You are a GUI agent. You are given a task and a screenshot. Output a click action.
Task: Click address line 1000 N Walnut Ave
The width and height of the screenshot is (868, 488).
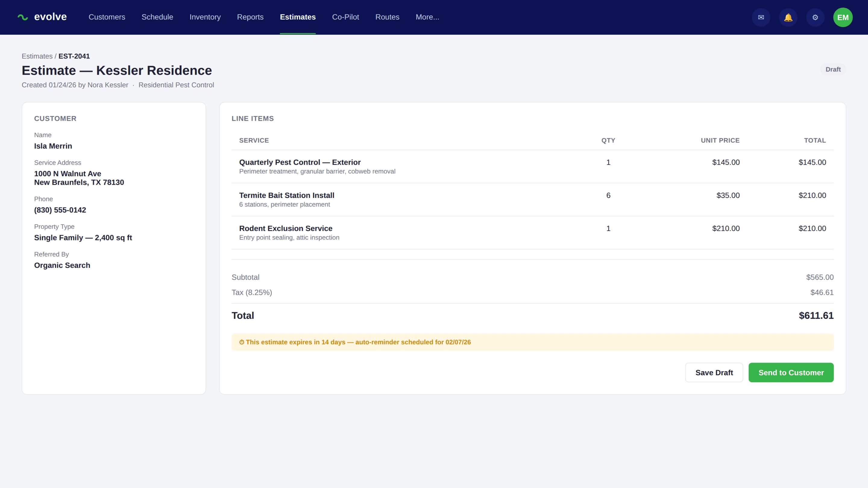pyautogui.click(x=68, y=174)
